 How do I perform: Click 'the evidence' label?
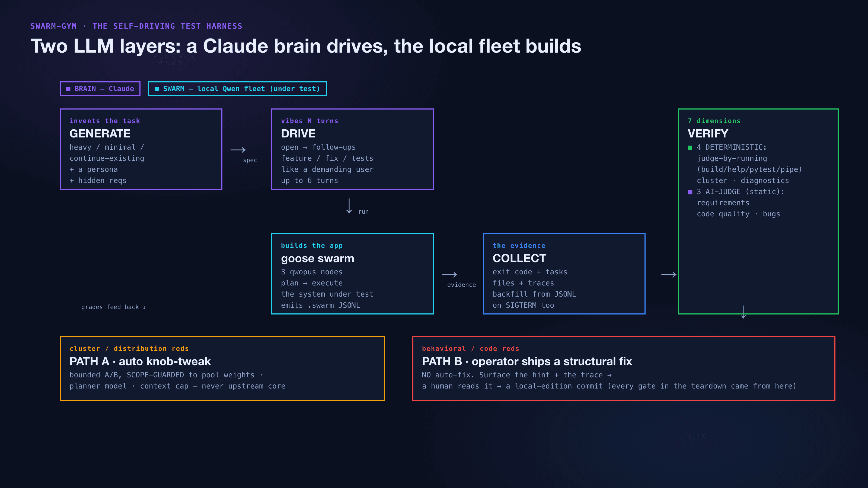(519, 246)
